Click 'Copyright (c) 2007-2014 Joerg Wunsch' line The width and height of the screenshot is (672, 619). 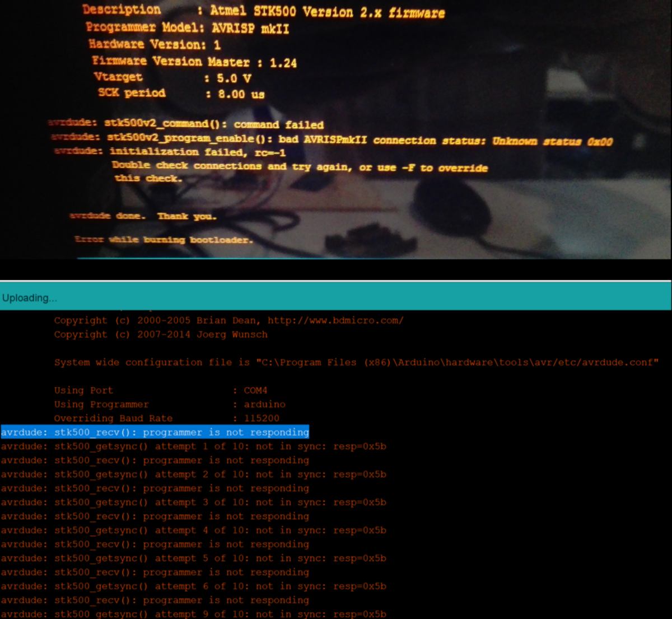tap(161, 334)
